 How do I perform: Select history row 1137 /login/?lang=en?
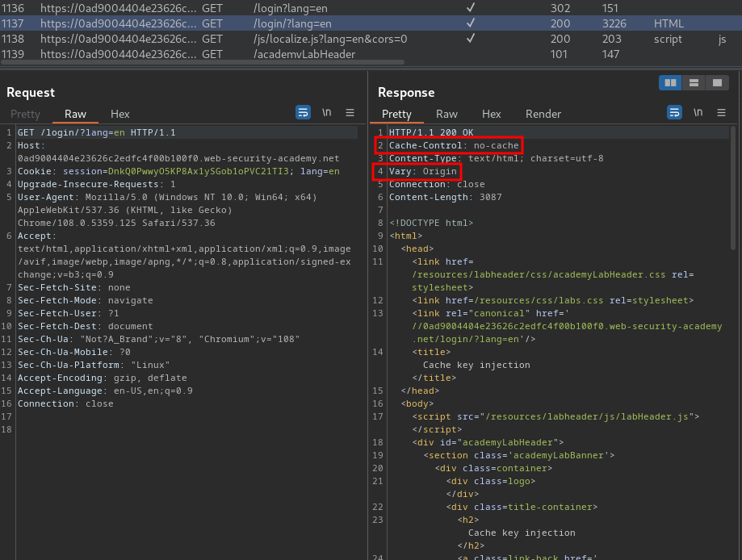click(x=371, y=23)
